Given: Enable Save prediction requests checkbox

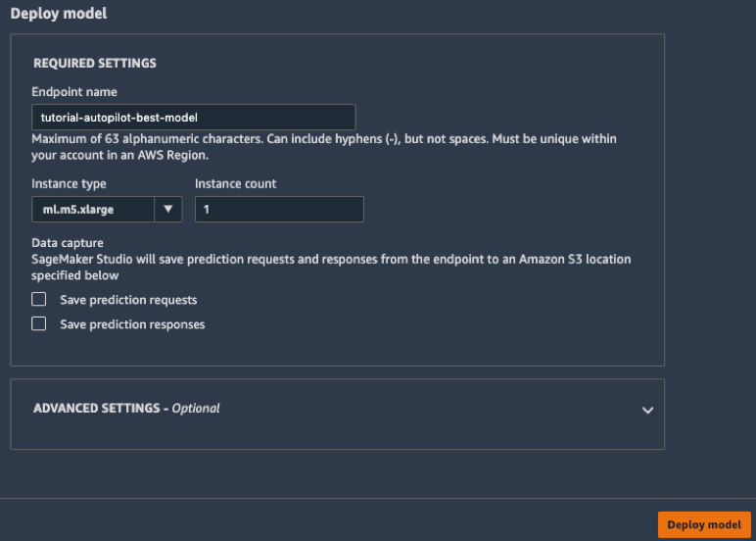Looking at the screenshot, I should [38, 299].
